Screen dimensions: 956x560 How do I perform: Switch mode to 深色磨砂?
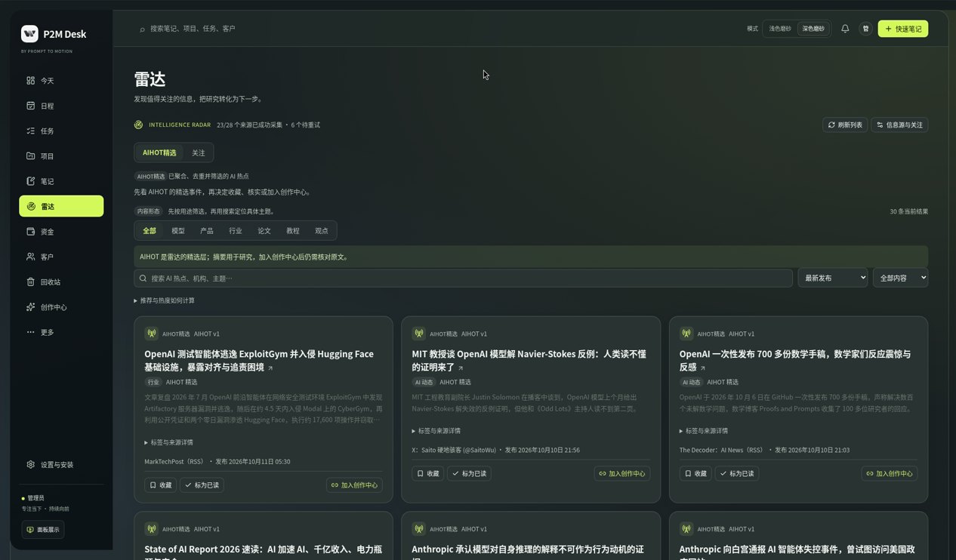[813, 29]
